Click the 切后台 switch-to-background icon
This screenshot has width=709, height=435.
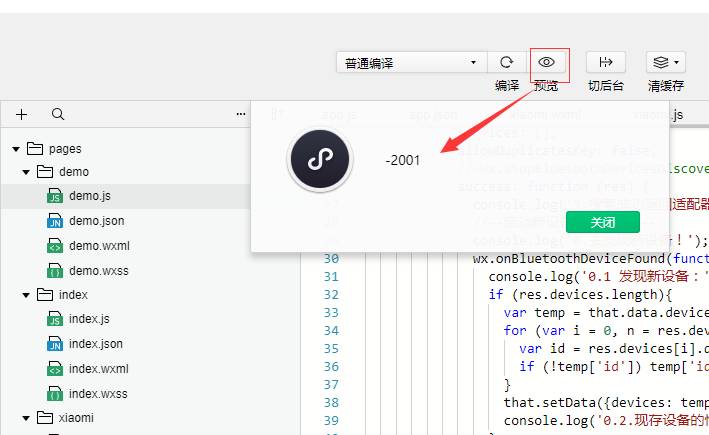coord(605,62)
